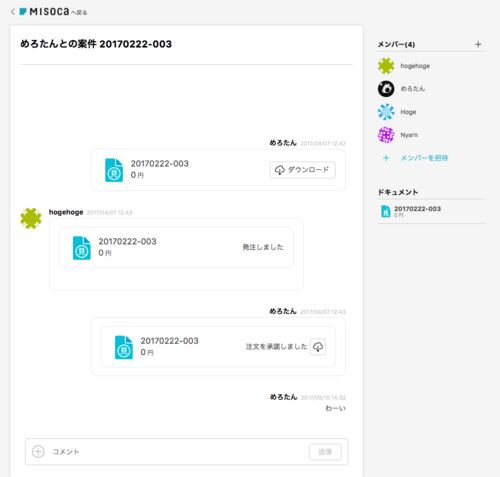Image resolution: width=500 pixels, height=477 pixels.
Task: Click 注文を承諾しました status text
Action: click(276, 346)
